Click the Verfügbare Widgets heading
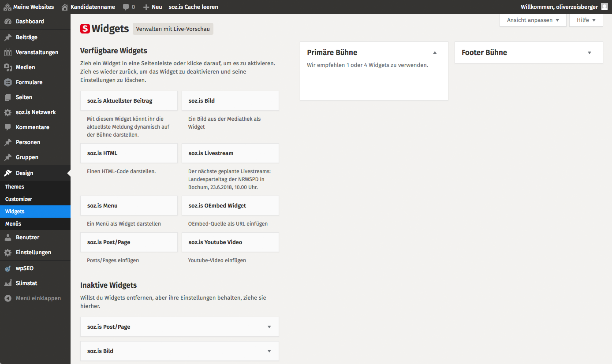The height and width of the screenshot is (364, 612). (x=114, y=51)
